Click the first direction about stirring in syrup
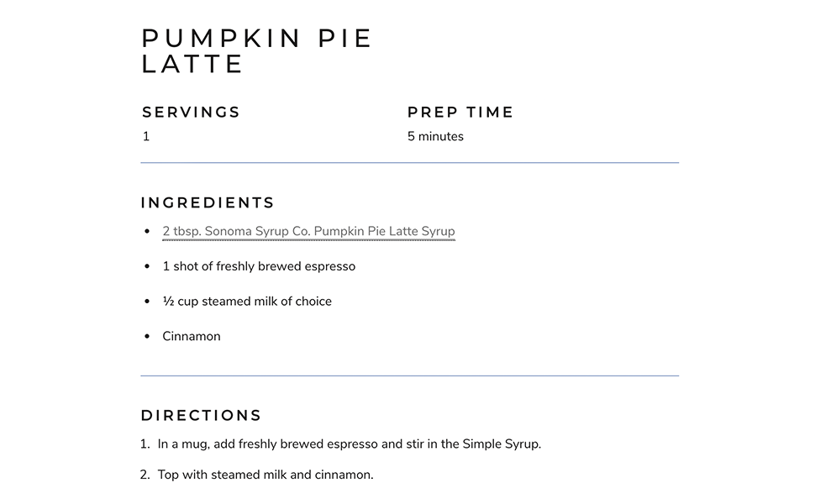This screenshot has width=815, height=504. point(349,444)
